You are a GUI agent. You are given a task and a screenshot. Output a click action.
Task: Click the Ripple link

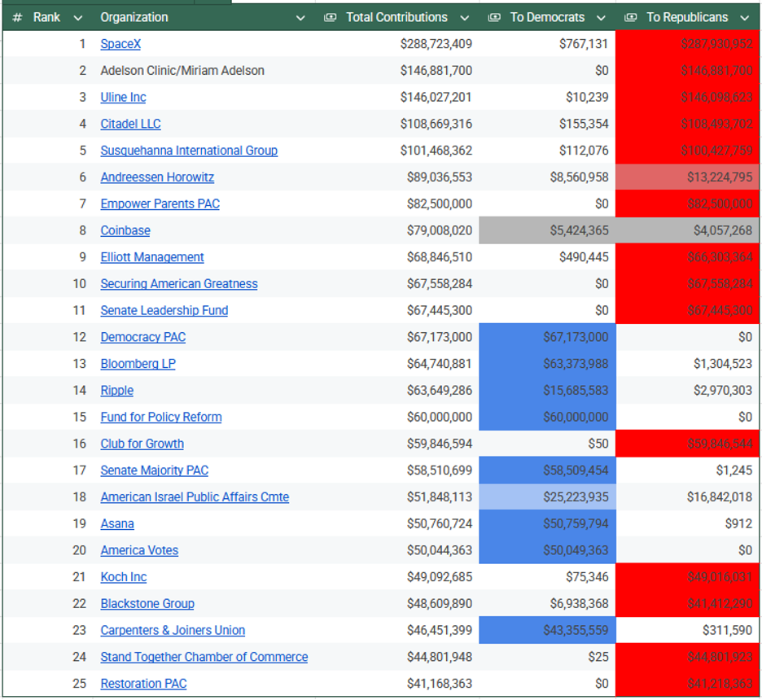tap(117, 391)
